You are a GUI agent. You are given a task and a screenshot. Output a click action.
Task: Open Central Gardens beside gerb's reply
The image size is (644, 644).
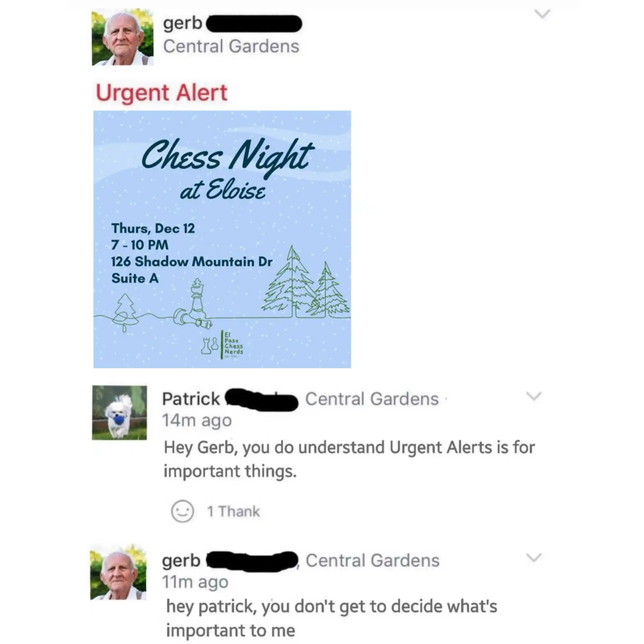tap(373, 560)
